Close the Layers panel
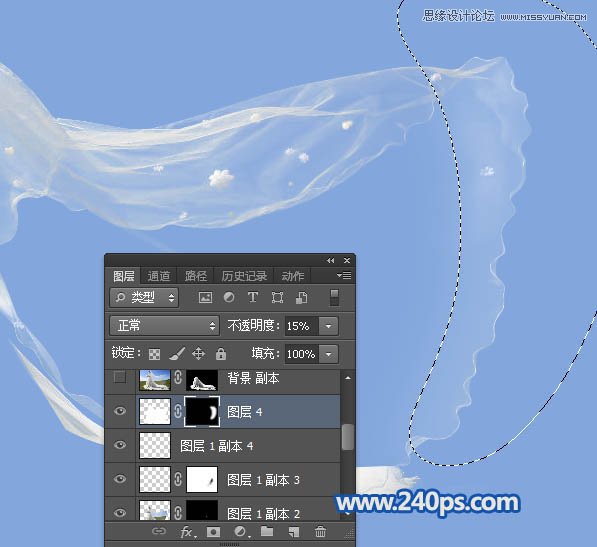This screenshot has height=547, width=597. (x=347, y=261)
